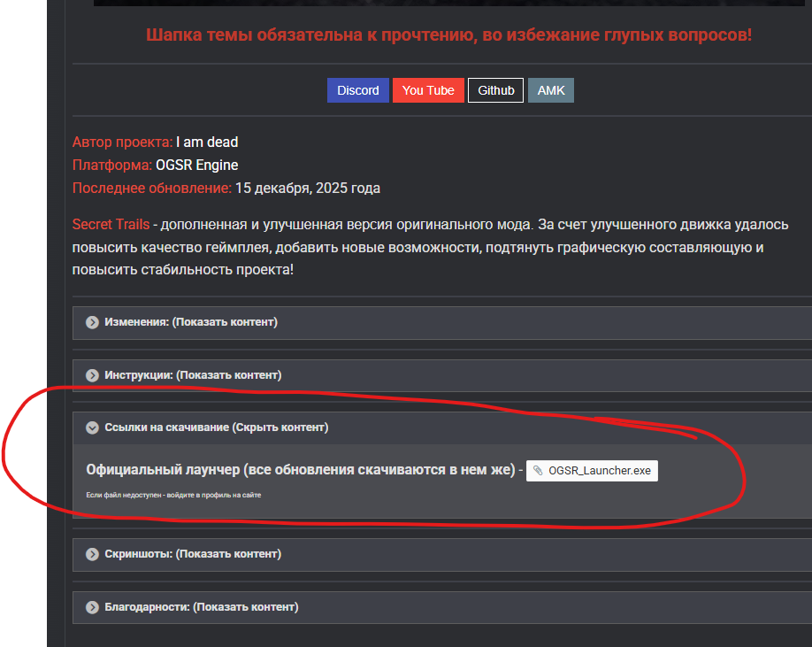Open the You Tube button link
The image size is (812, 647).
coord(428,90)
